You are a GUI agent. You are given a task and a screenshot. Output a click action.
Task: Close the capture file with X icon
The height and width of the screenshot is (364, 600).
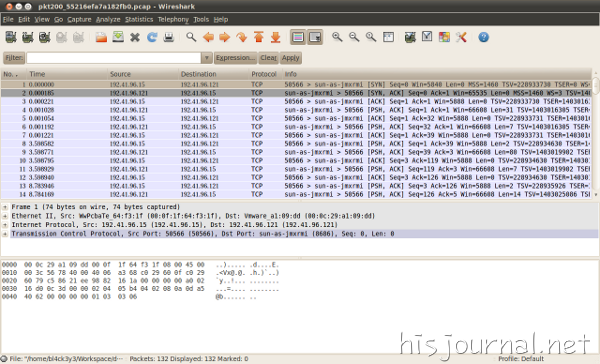[135, 37]
